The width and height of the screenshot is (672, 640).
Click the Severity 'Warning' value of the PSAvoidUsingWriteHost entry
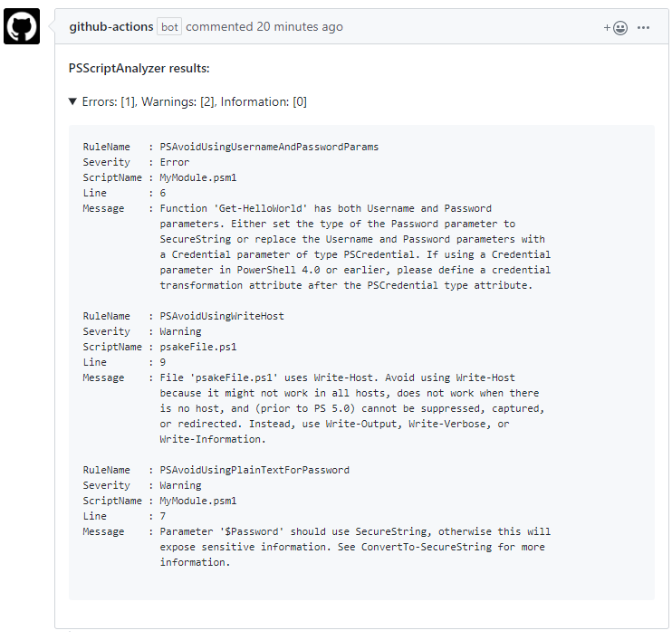[x=180, y=331]
